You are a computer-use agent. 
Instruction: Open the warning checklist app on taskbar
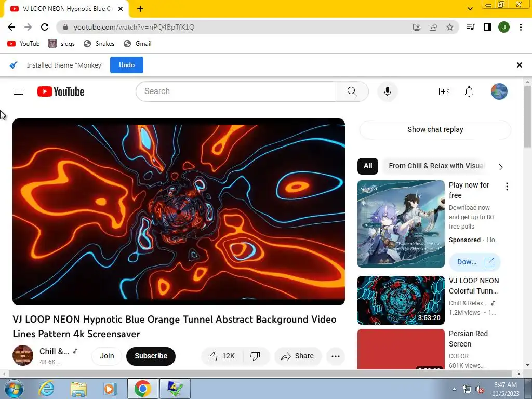click(x=175, y=389)
